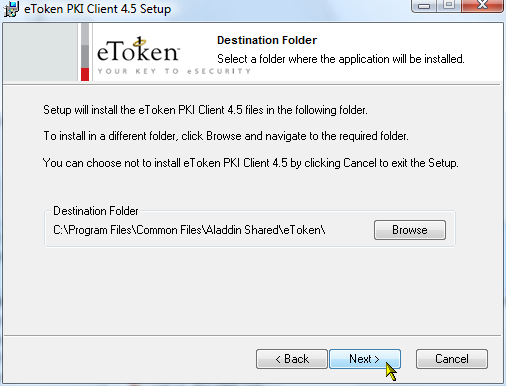This screenshot has height=386, width=506.
Task: Open the Browse folder dialog
Action: tap(410, 230)
